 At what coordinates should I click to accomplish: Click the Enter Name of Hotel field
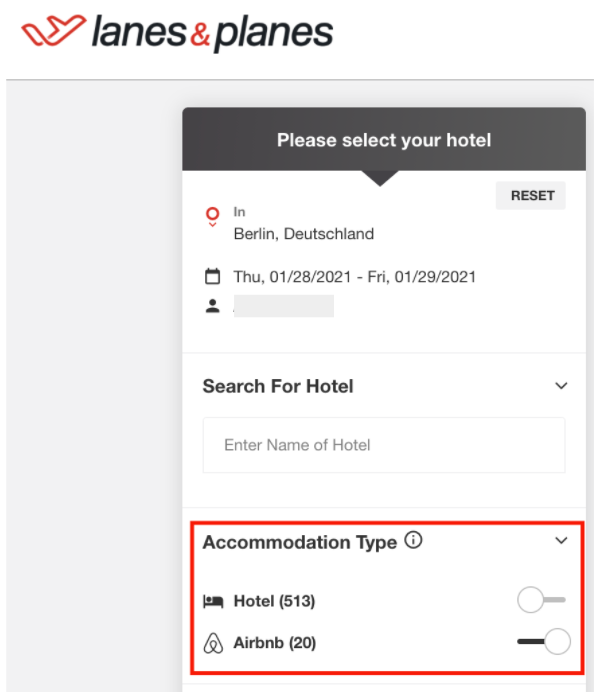pos(384,445)
